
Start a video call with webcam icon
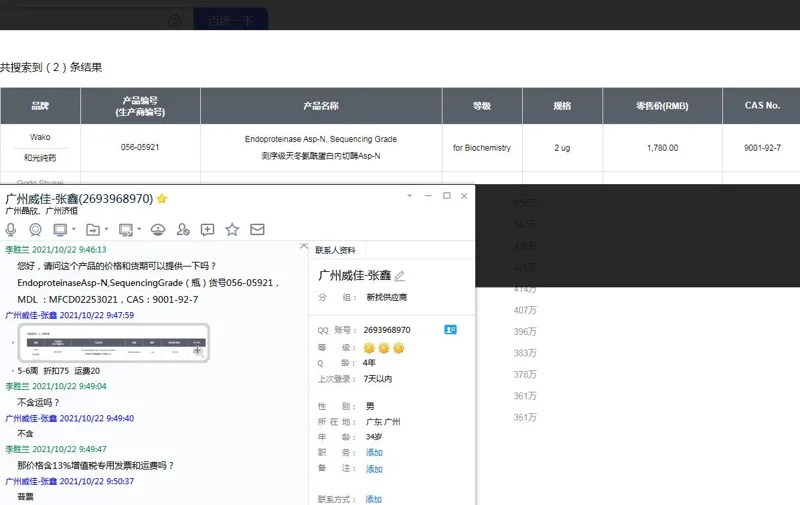pos(35,230)
